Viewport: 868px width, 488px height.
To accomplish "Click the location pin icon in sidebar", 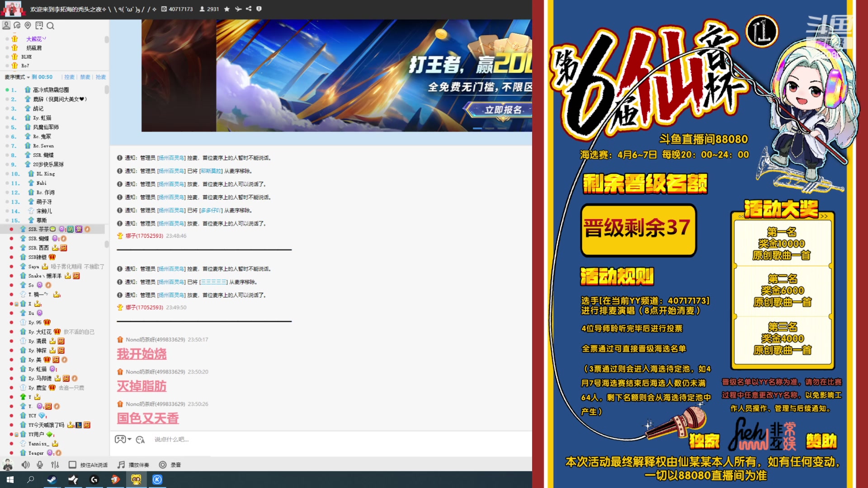I will [28, 26].
